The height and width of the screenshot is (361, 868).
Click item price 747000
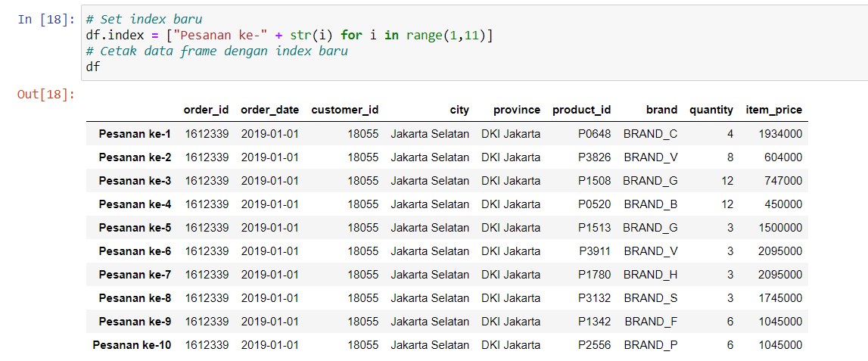783,180
